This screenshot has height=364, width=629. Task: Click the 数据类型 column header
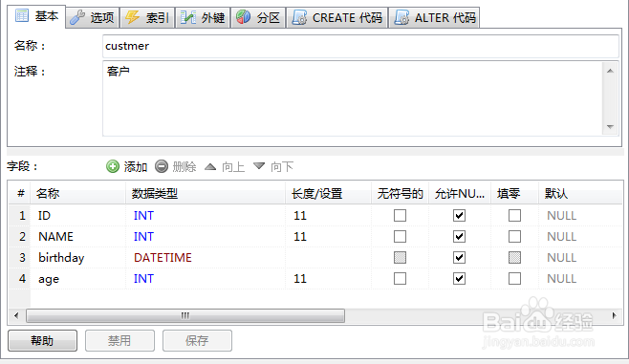tap(206, 194)
